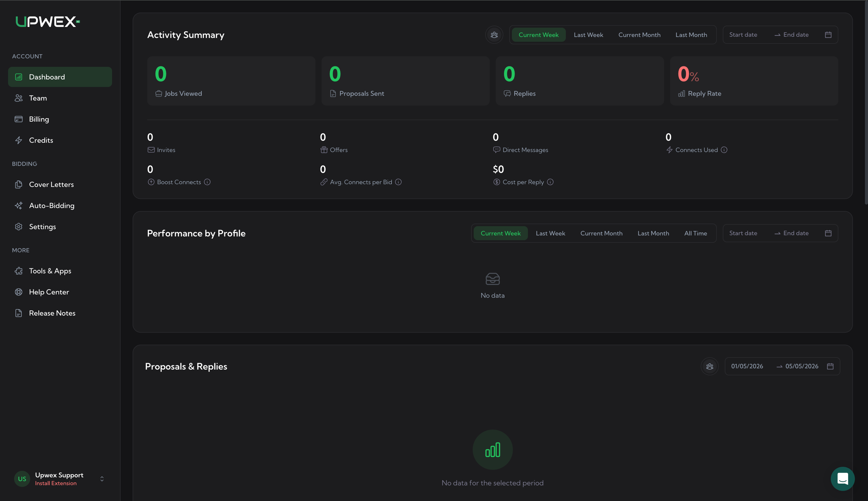The image size is (868, 501).
Task: Open Proposals & Replies calendar picker
Action: click(x=830, y=366)
